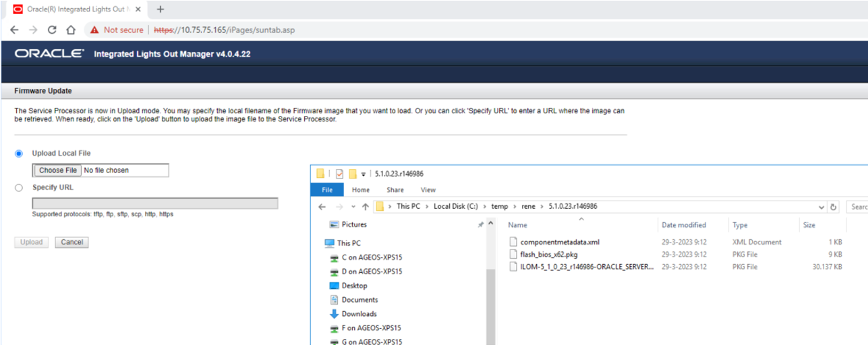This screenshot has width=868, height=349.
Task: Expand the address bar path history dropdown
Action: 821,207
